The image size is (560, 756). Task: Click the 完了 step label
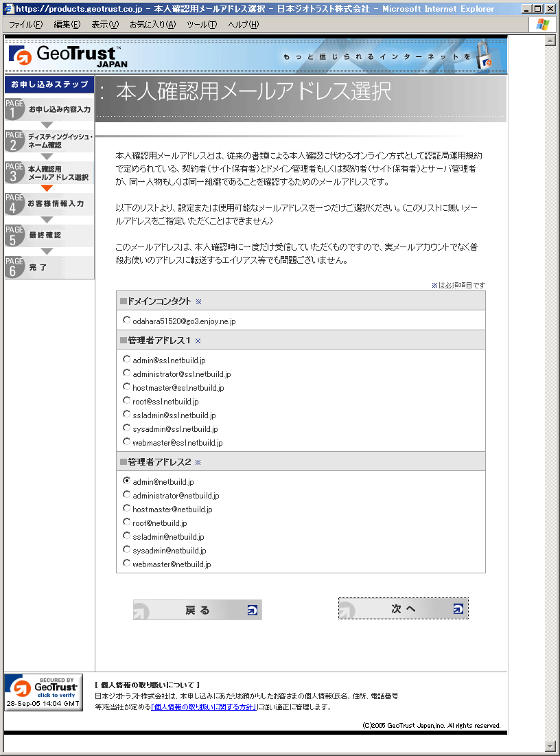tap(38, 267)
